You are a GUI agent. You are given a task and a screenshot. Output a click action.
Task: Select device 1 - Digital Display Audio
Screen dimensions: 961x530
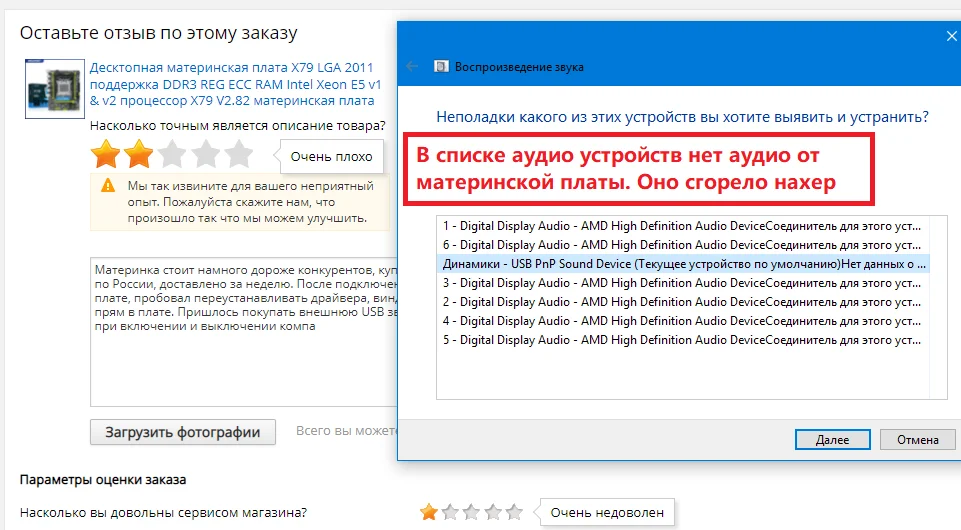pyautogui.click(x=683, y=226)
